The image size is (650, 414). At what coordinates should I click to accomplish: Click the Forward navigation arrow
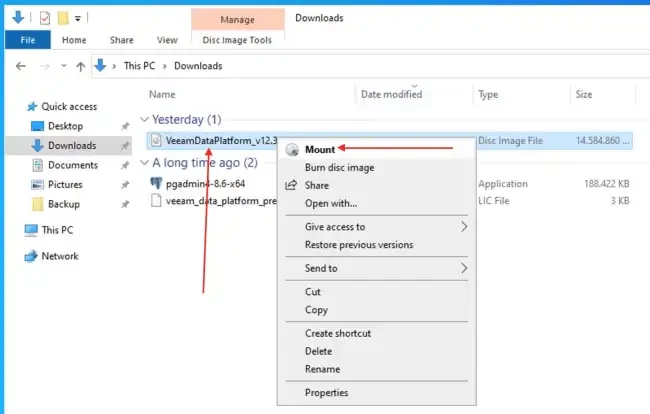coord(44,66)
